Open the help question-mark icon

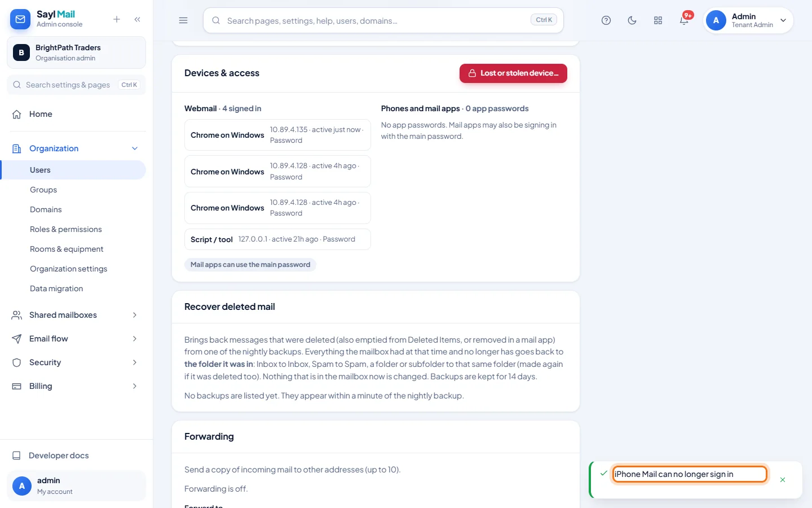pos(606,20)
